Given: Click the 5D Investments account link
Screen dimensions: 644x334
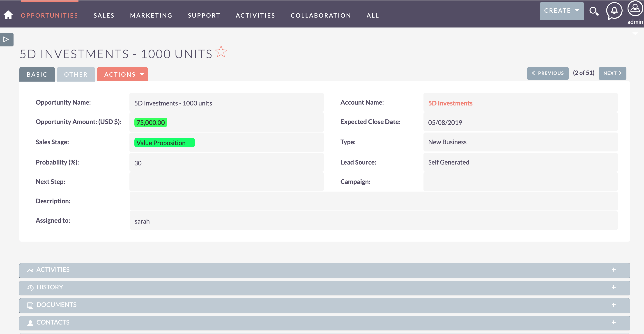Looking at the screenshot, I should point(451,103).
